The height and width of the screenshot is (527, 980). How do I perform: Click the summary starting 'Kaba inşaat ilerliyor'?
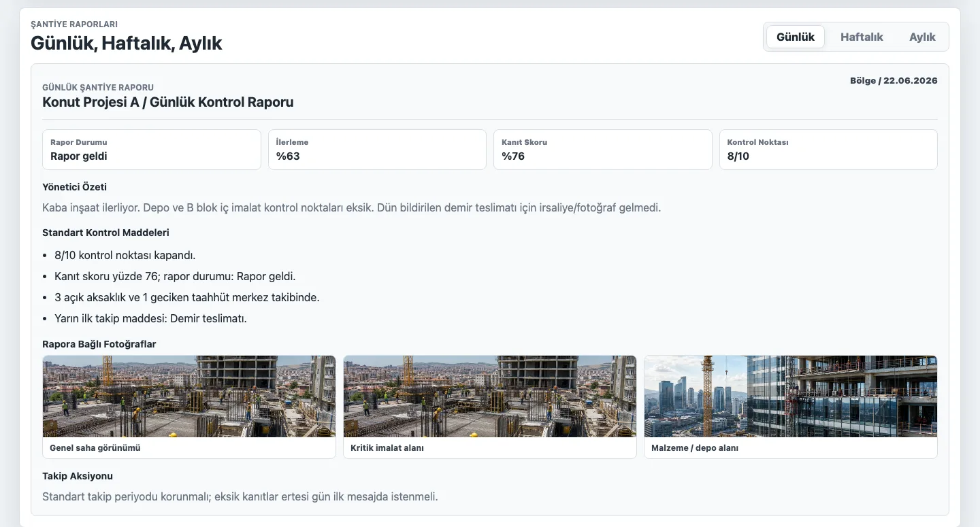click(352, 207)
